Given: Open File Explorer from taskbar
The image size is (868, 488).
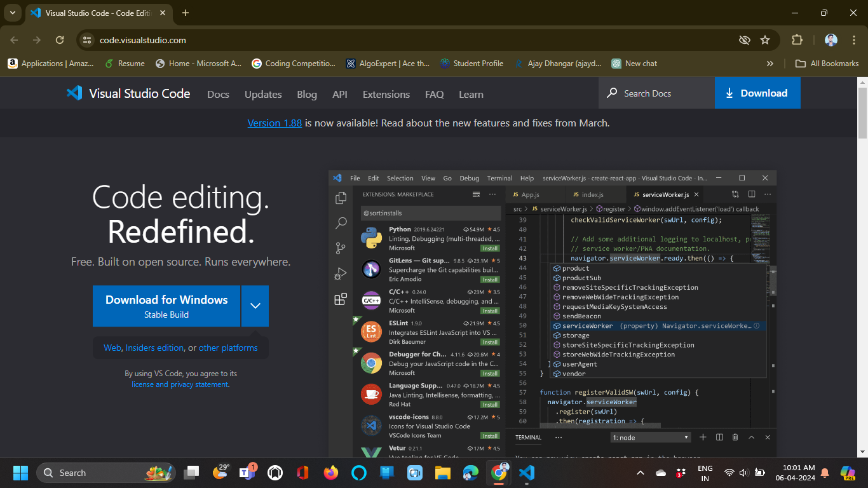Looking at the screenshot, I should pyautogui.click(x=442, y=473).
